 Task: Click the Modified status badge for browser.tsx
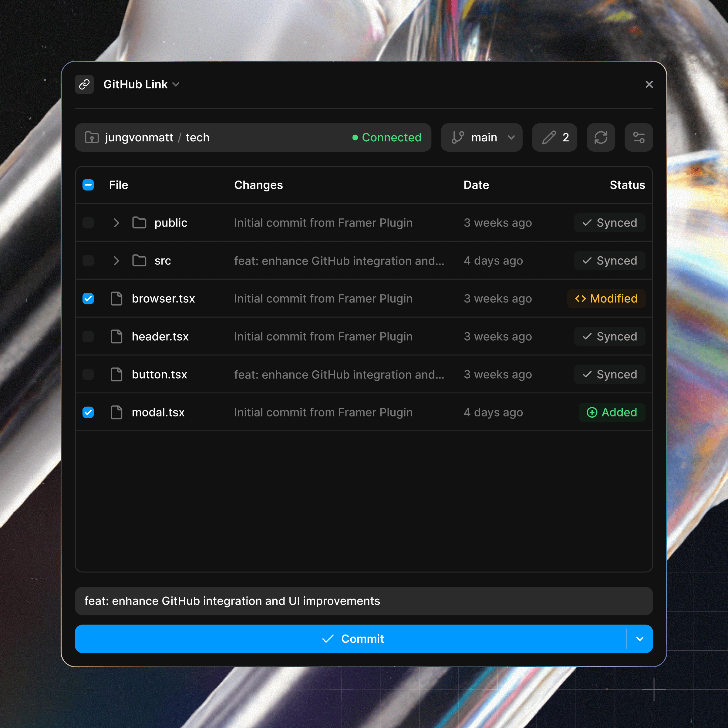pyautogui.click(x=606, y=299)
